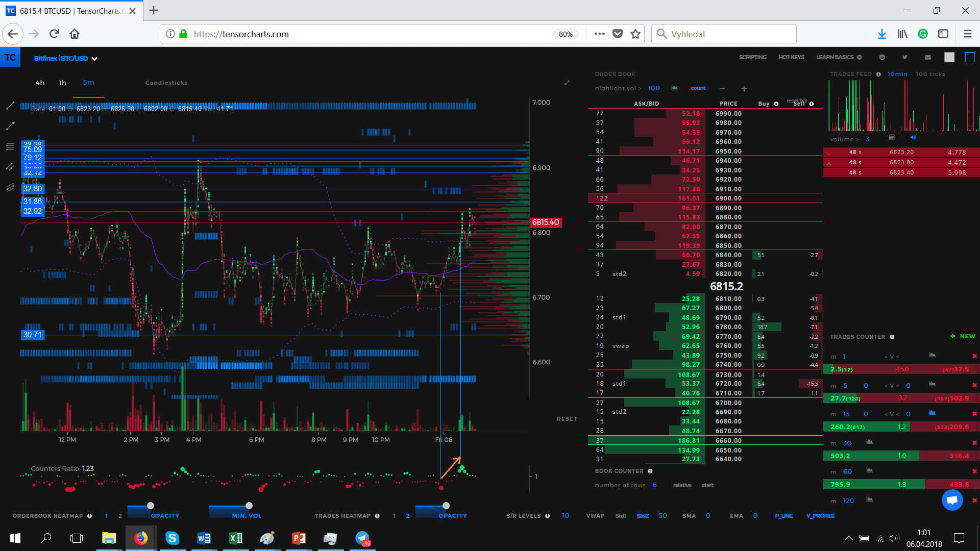Image resolution: width=980 pixels, height=551 pixels.
Task: Click the Reddit icon in the top bar
Action: [x=881, y=57]
